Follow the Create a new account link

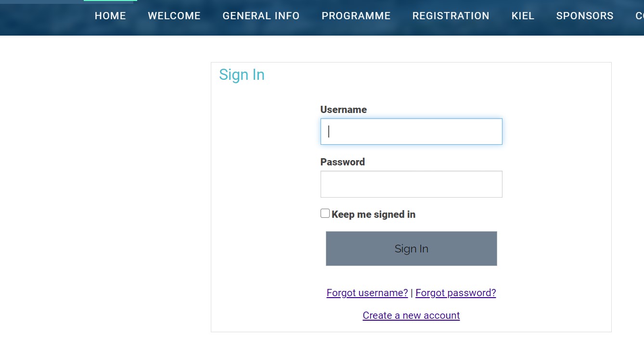click(412, 315)
